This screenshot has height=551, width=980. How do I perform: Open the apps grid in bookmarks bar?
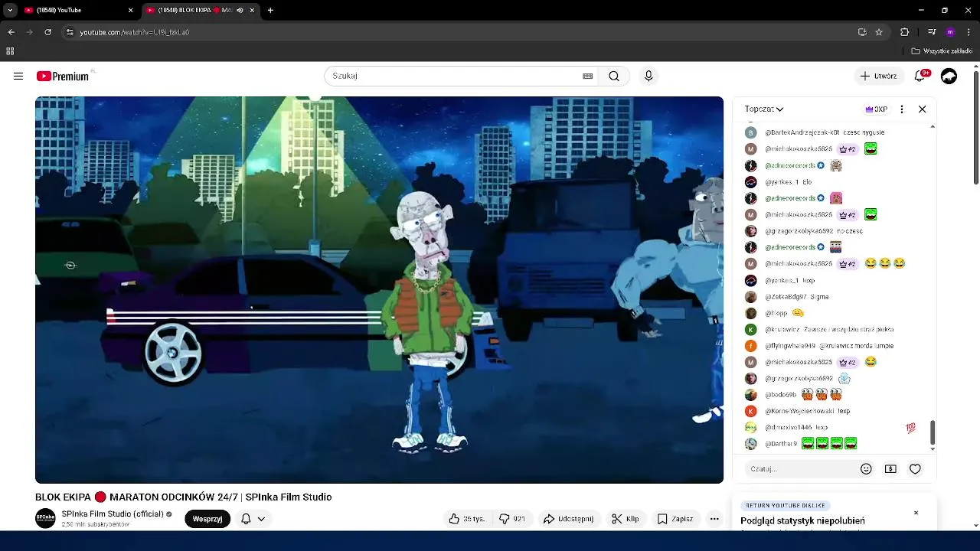(10, 51)
